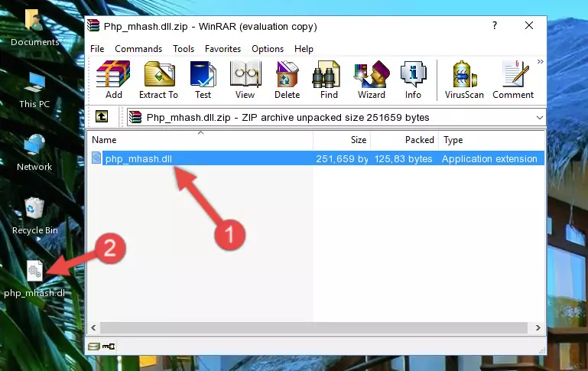Open the Tools menu

pyautogui.click(x=184, y=49)
